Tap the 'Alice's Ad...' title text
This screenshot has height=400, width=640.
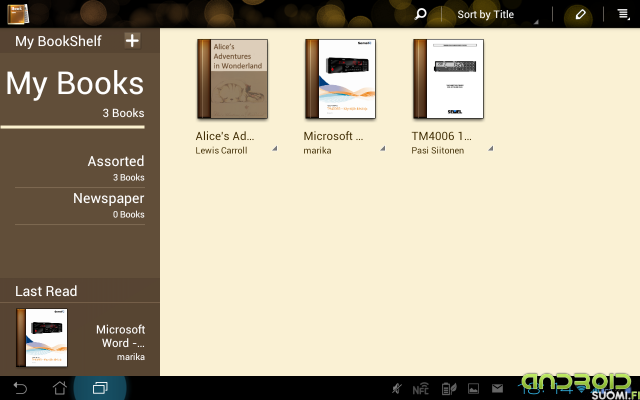pyautogui.click(x=224, y=136)
